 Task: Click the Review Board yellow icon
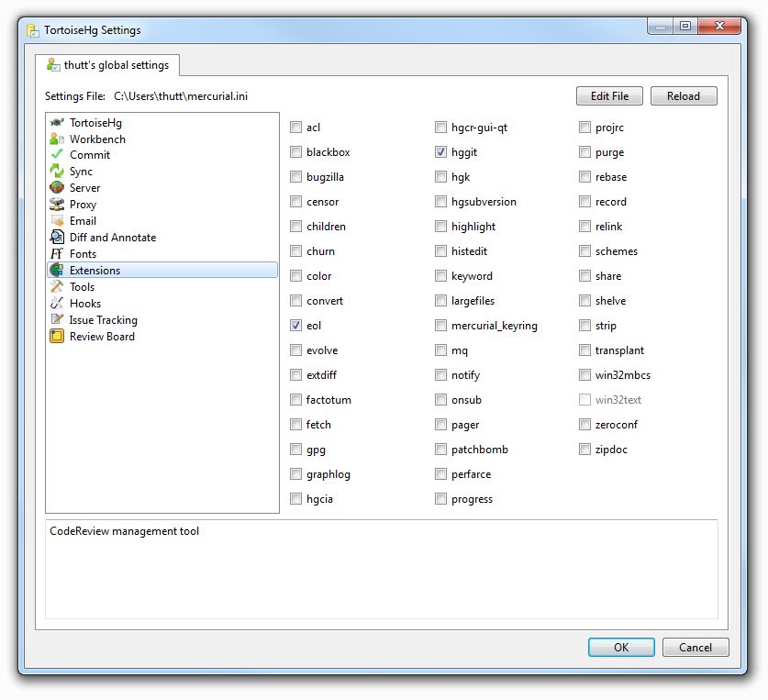point(57,336)
